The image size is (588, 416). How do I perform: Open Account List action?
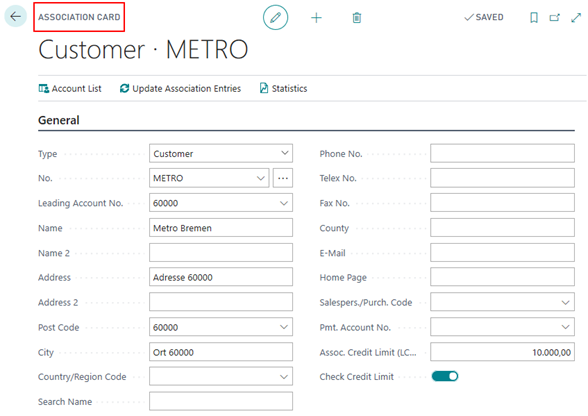(x=70, y=89)
